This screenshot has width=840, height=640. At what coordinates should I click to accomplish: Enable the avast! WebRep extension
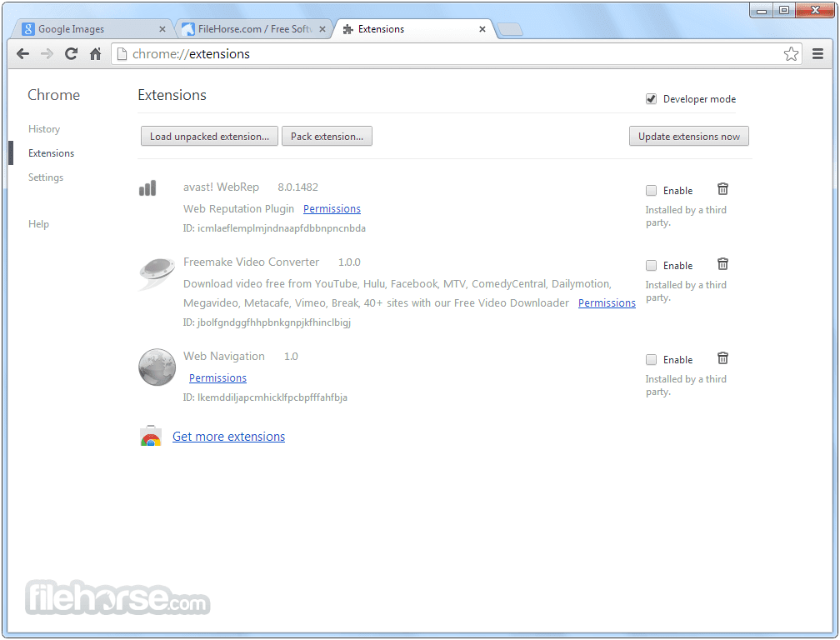point(651,190)
